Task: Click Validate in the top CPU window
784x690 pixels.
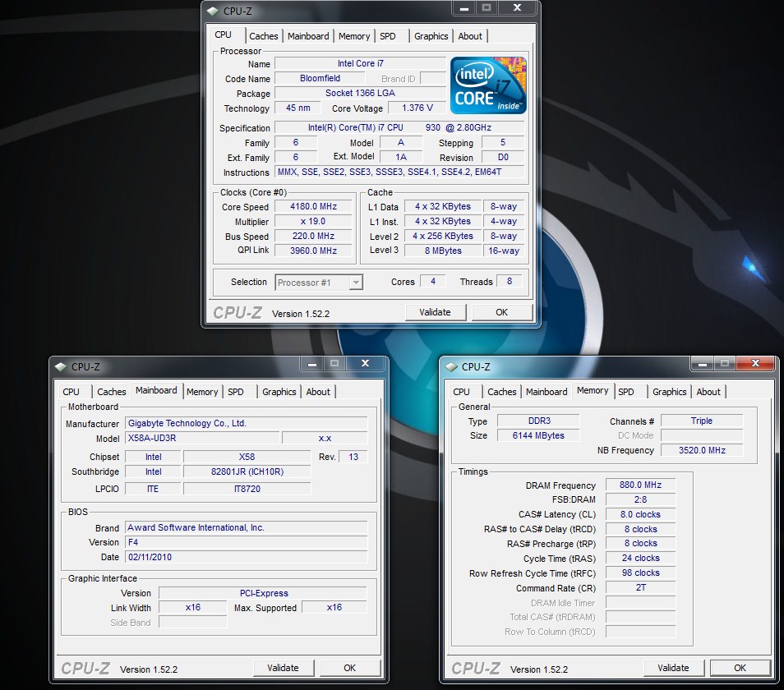Action: pos(435,312)
